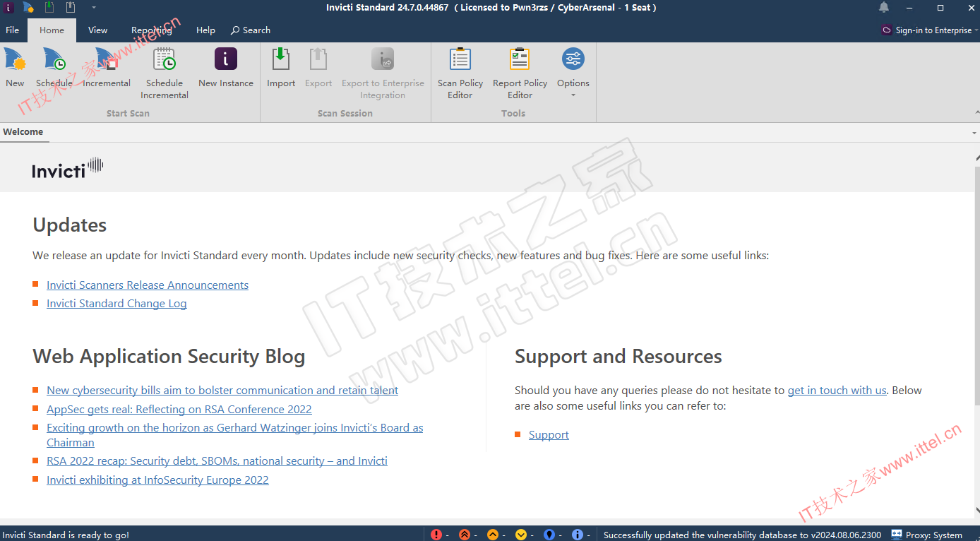Click the vulnerability database updated status message
980x541 pixels.
[742, 535]
